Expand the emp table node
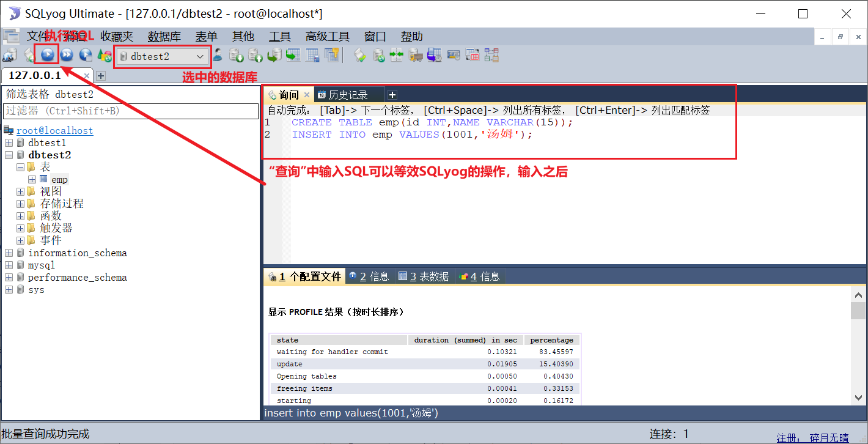The width and height of the screenshot is (868, 444). coord(32,179)
